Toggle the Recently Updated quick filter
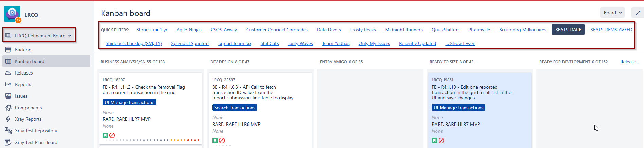The width and height of the screenshot is (644, 148). (x=417, y=43)
